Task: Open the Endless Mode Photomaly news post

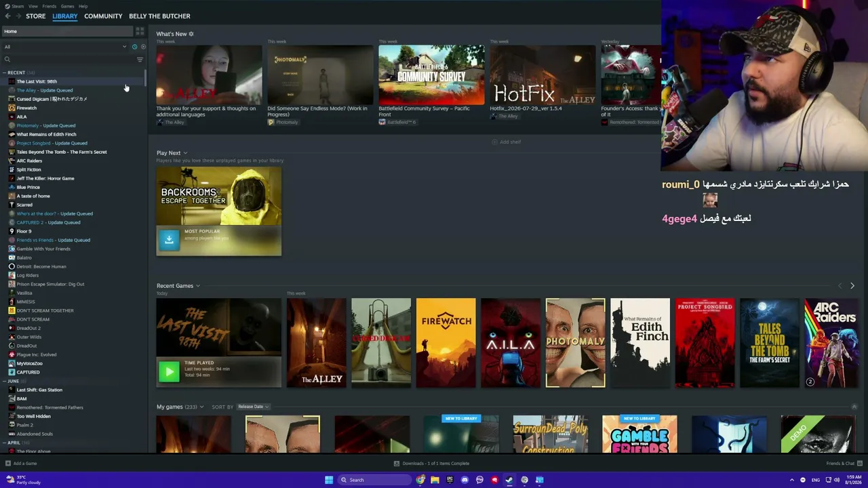Action: [320, 75]
